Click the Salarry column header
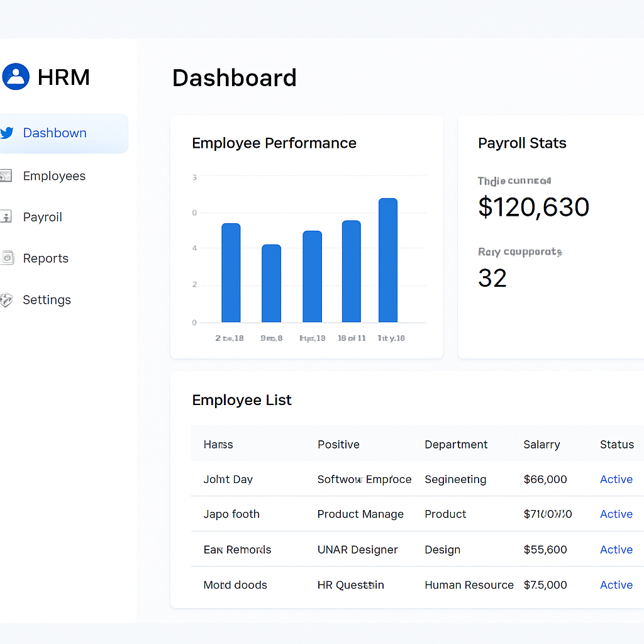This screenshot has width=644, height=644. pyautogui.click(x=541, y=445)
